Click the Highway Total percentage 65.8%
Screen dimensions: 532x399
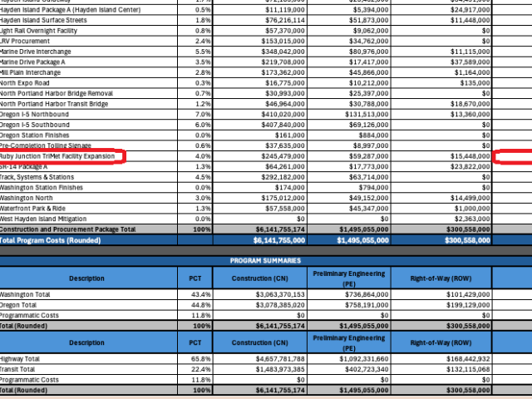pos(201,359)
